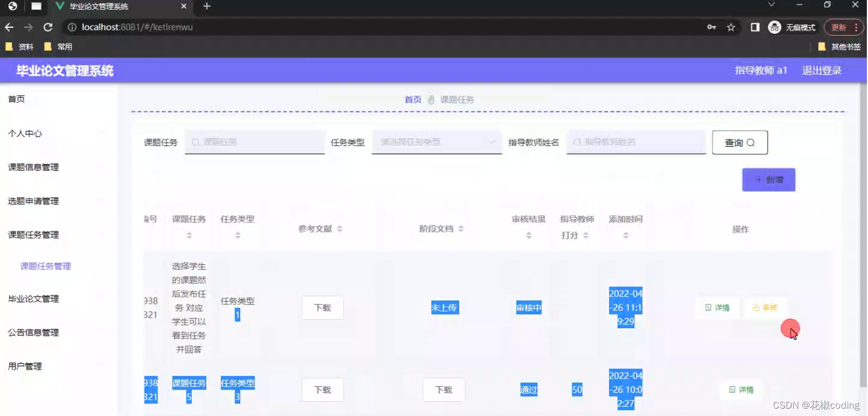Click 退出登录 to log out

(822, 71)
